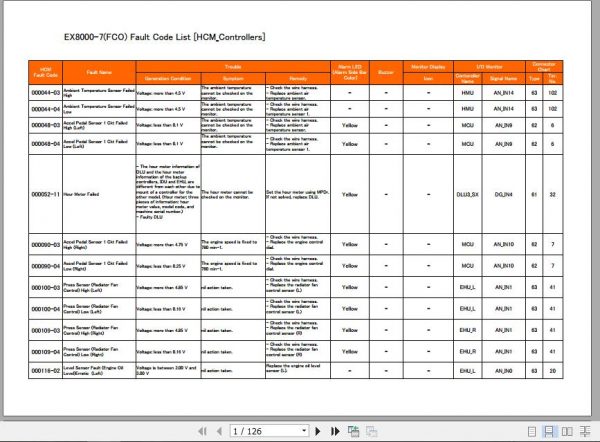The width and height of the screenshot is (600, 442).
Task: Click fault code 000090-03 cell
Action: coord(46,245)
